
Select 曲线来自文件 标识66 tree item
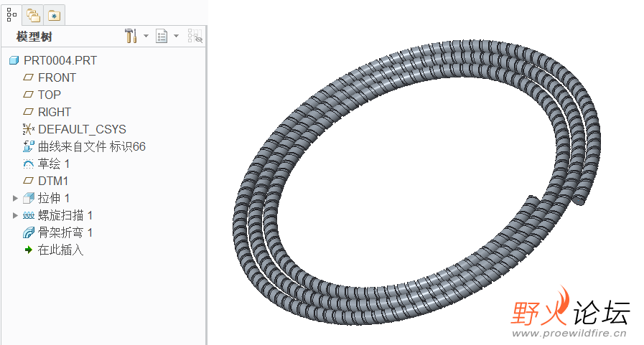[92, 146]
